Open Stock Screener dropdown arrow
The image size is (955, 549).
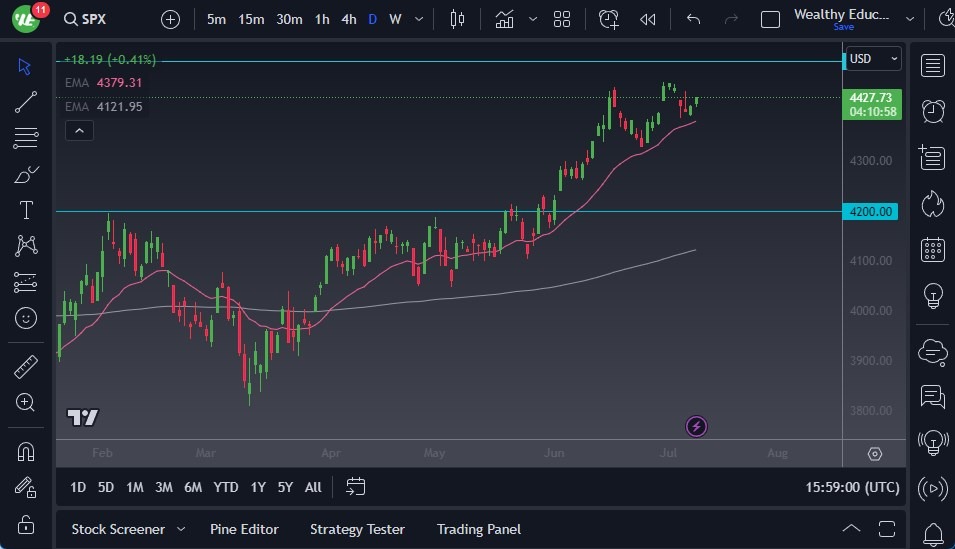point(181,529)
